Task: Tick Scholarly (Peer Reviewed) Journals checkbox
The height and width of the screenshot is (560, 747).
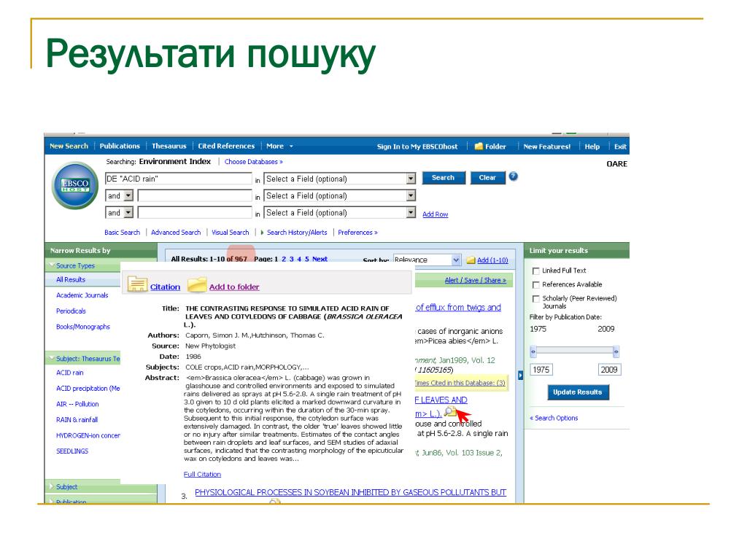Action: tap(536, 298)
